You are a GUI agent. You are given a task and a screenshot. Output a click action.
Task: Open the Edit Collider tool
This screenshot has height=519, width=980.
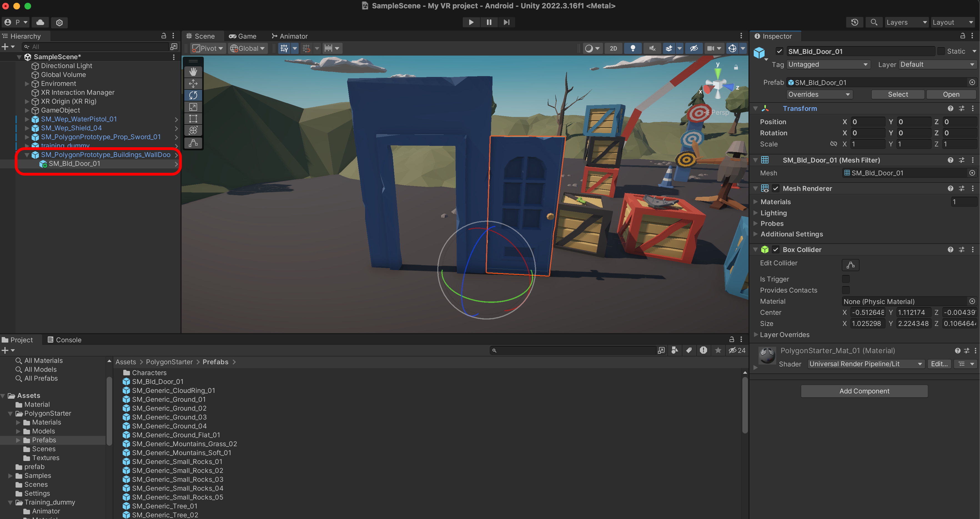pyautogui.click(x=850, y=265)
